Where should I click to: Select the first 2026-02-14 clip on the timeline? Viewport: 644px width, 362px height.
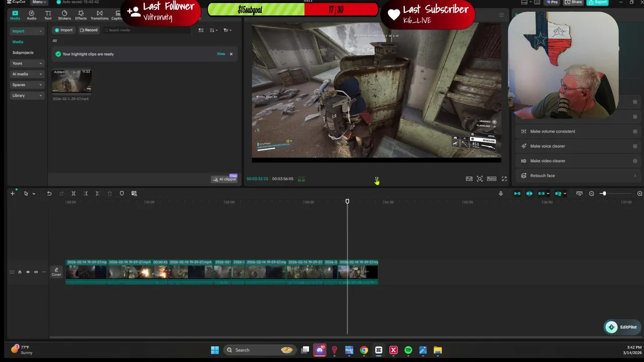pos(86,272)
